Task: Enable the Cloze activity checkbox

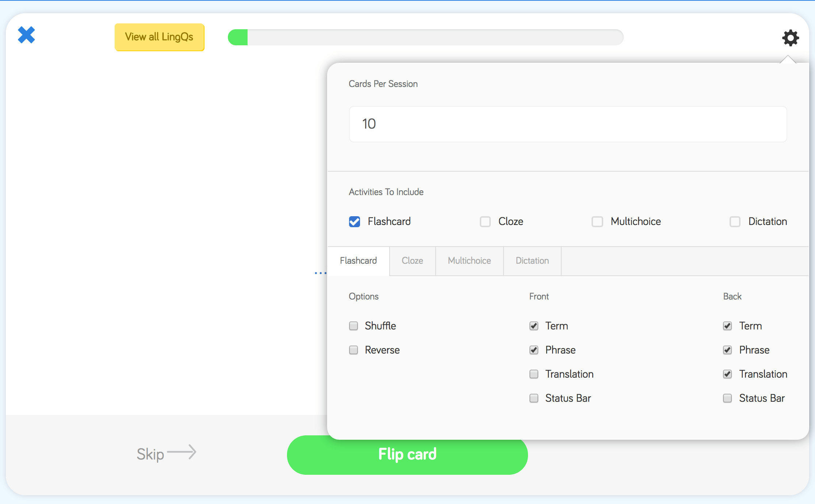Action: point(485,222)
